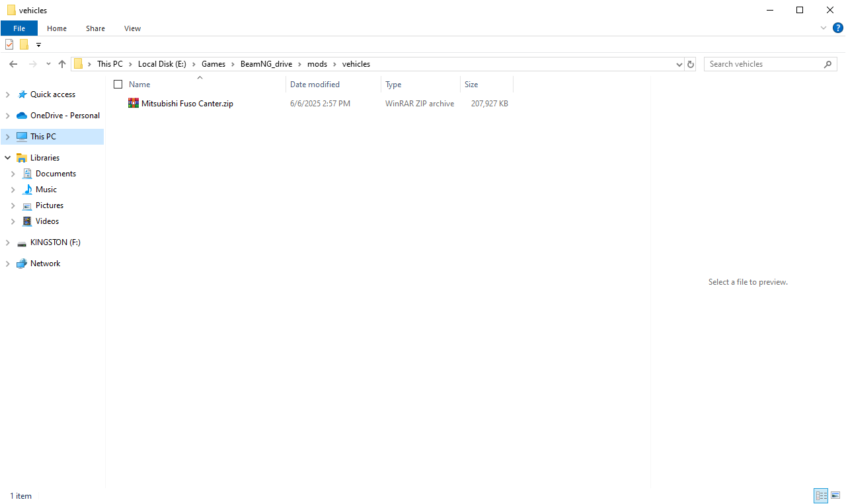Click mods breadcrumb in address bar
Image resolution: width=846 pixels, height=504 pixels.
point(317,64)
